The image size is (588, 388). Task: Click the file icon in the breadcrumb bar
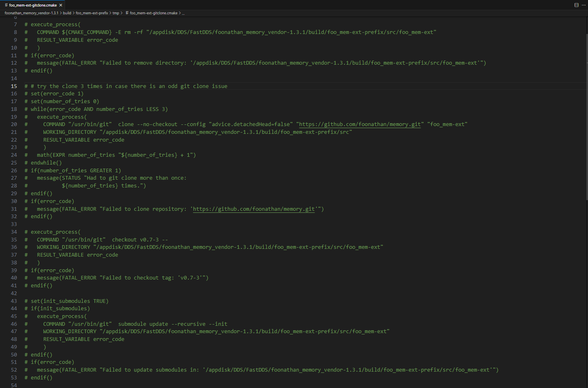pyautogui.click(x=127, y=13)
